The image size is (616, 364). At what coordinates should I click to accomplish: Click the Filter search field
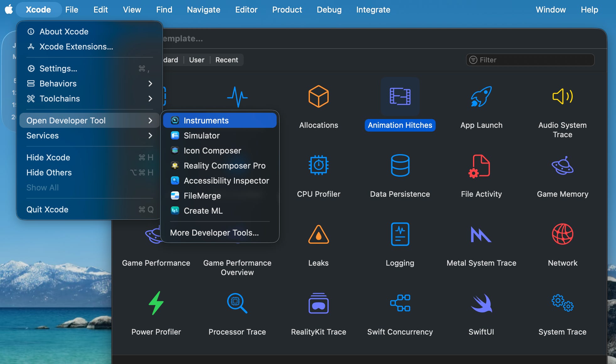pos(533,60)
